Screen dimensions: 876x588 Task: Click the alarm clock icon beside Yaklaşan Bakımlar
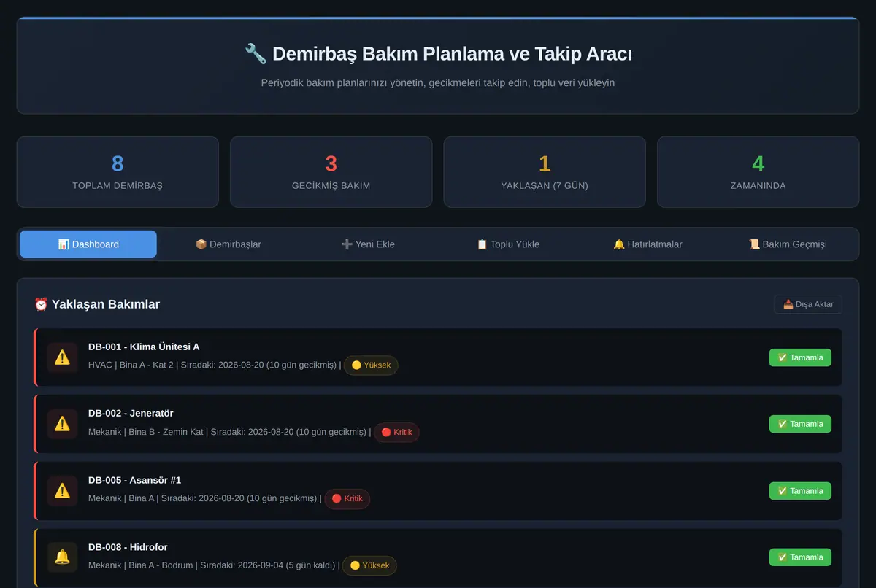click(41, 304)
